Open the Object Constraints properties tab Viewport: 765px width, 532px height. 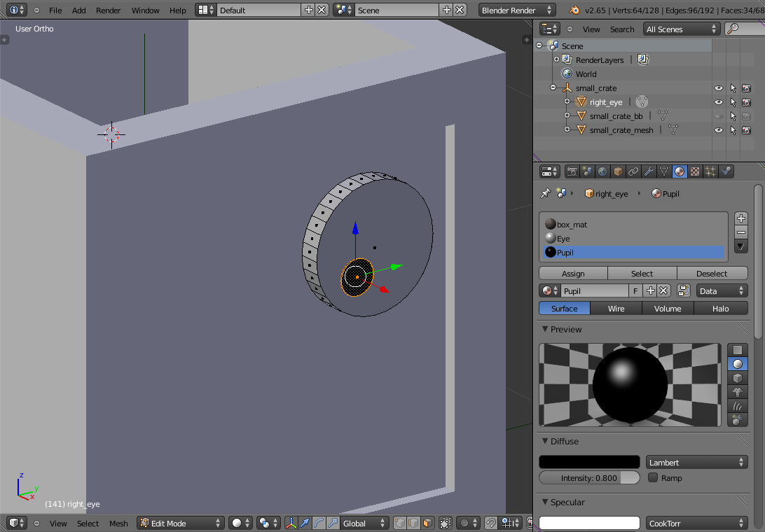tap(633, 171)
